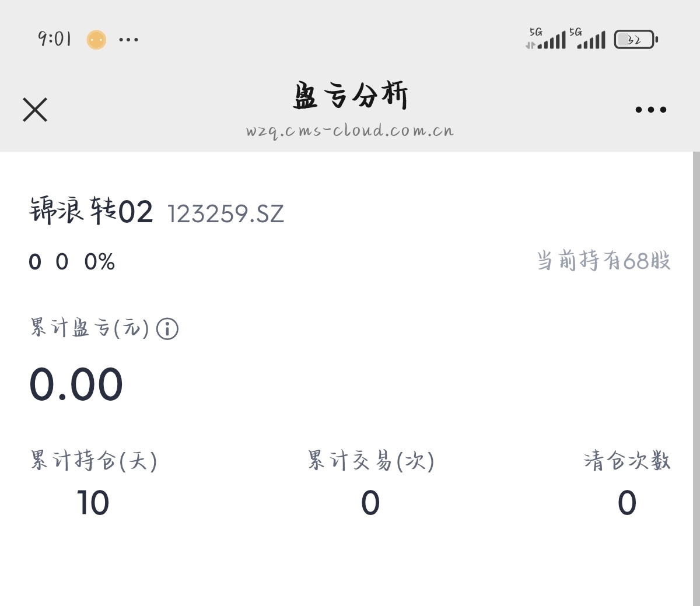
Task: Tap the battery indicator showing 32
Action: (x=635, y=40)
